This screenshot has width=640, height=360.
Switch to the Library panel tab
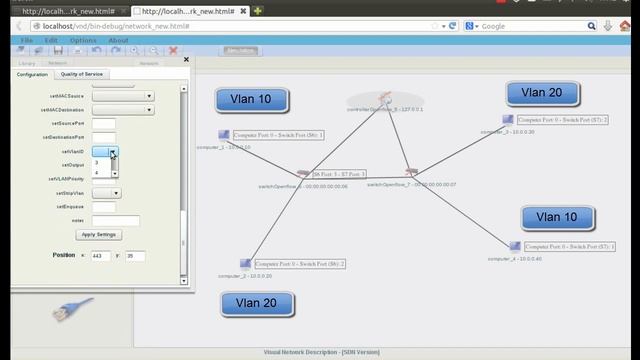click(27, 63)
